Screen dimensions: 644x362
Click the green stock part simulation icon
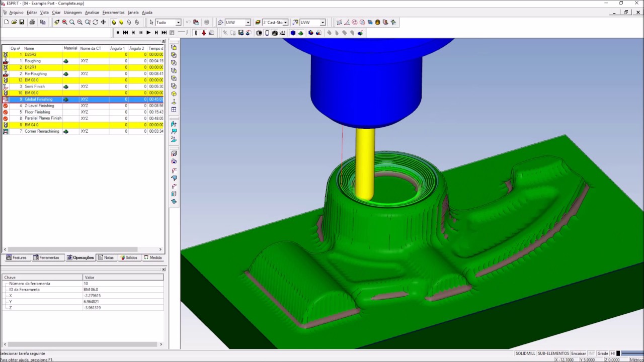[x=300, y=33]
